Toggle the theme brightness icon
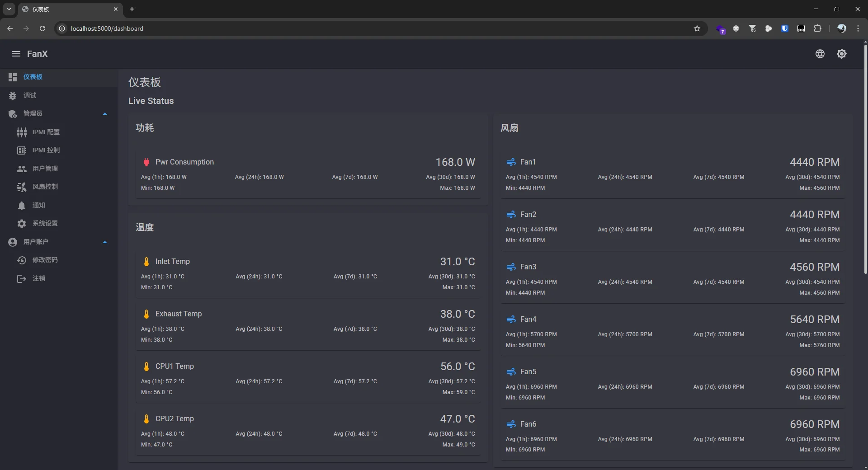Viewport: 868px width, 470px height. pos(842,54)
